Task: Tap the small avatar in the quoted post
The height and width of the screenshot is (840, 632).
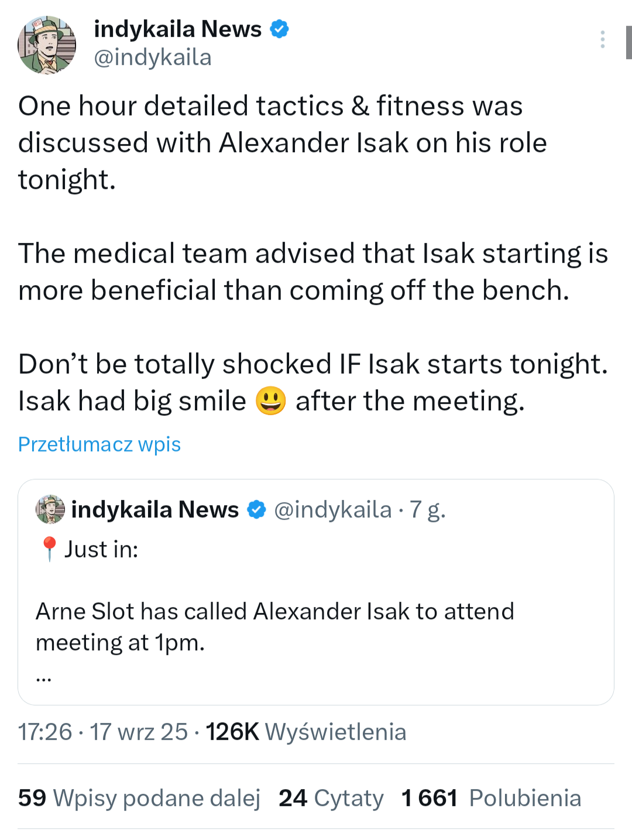Action: click(50, 509)
